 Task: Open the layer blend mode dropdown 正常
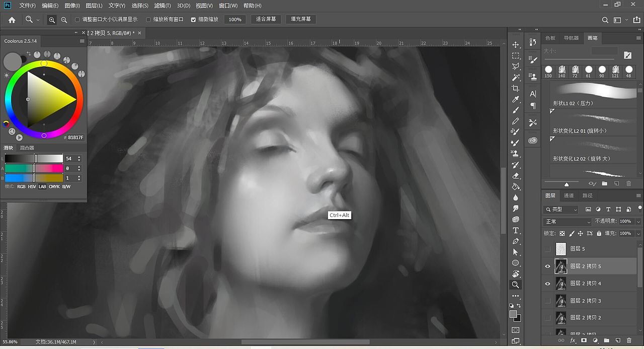tap(568, 222)
